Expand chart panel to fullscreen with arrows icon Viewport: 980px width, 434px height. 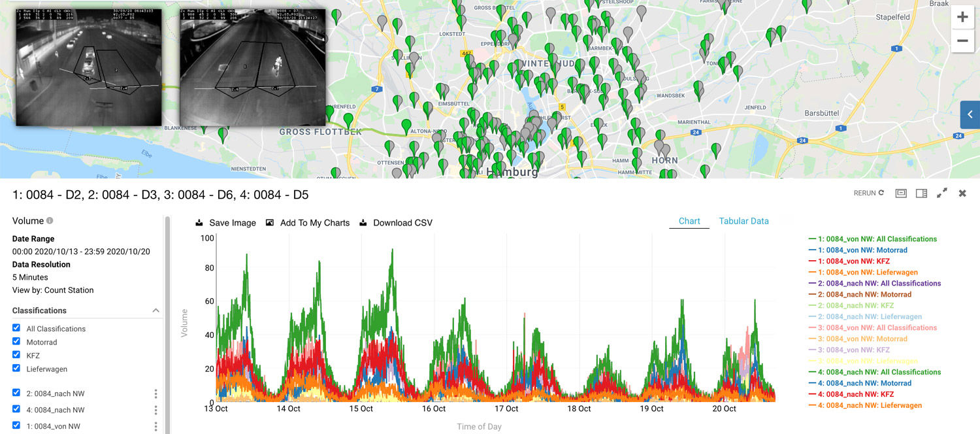pyautogui.click(x=941, y=193)
